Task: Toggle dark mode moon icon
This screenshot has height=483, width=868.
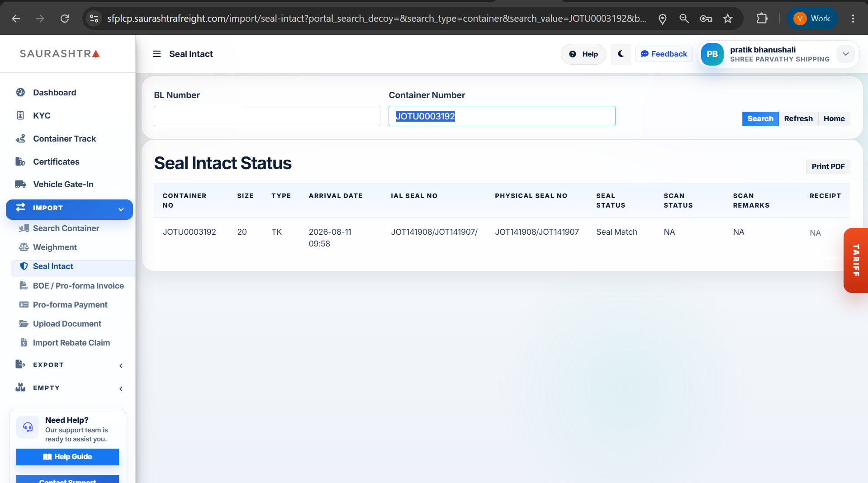Action: pos(621,54)
